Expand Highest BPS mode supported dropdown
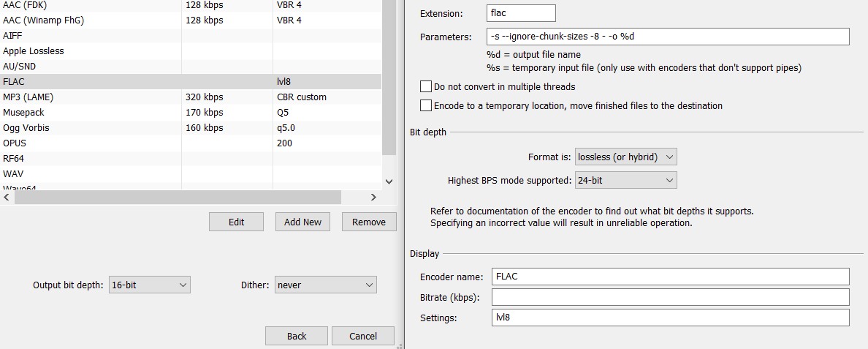 tap(625, 180)
